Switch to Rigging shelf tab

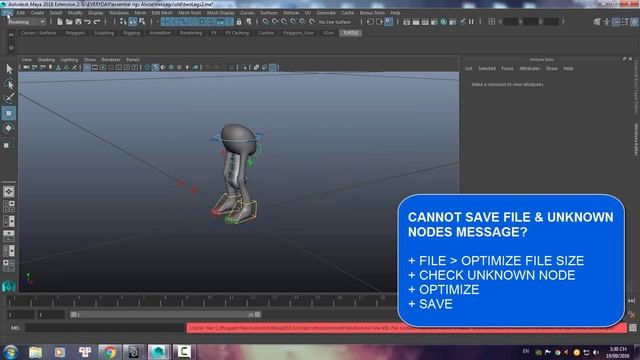point(131,33)
